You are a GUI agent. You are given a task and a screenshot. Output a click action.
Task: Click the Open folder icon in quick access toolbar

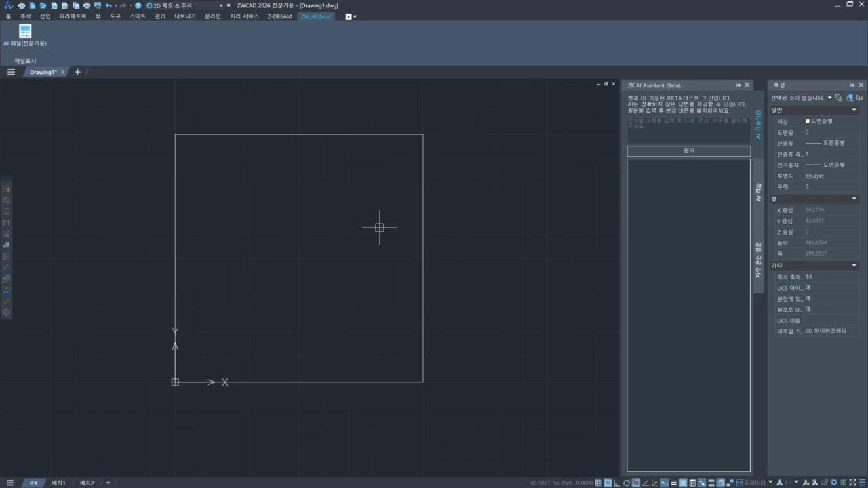(x=43, y=5)
